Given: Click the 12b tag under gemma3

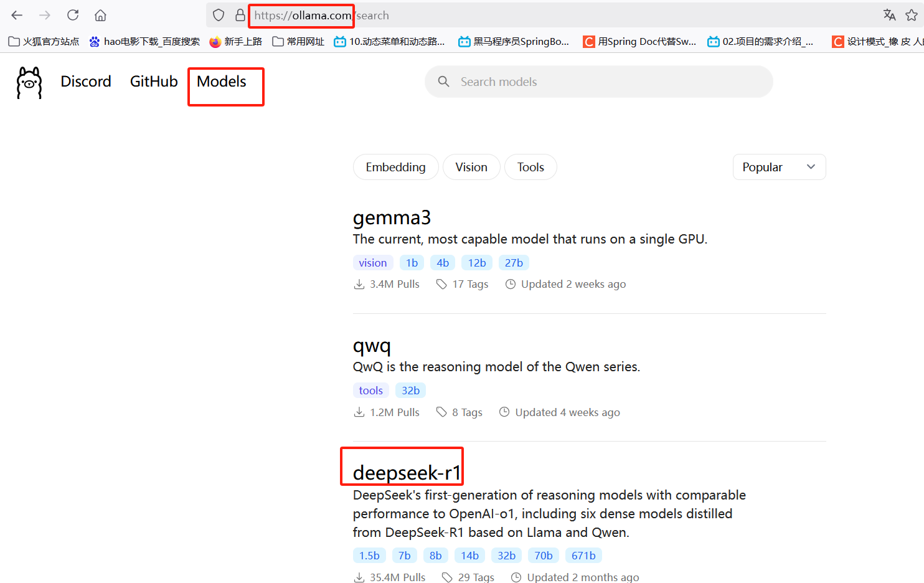Looking at the screenshot, I should [x=477, y=263].
